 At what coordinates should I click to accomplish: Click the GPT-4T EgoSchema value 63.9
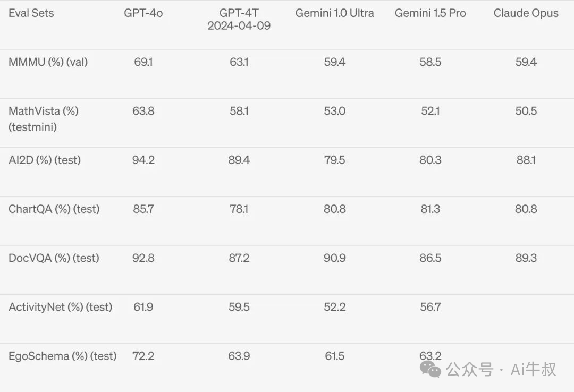(239, 356)
